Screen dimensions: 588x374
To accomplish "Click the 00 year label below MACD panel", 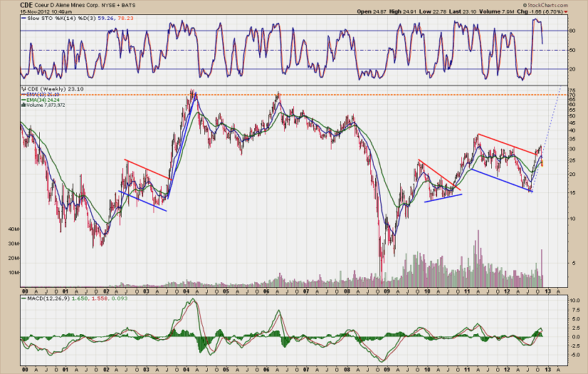I will (25, 370).
